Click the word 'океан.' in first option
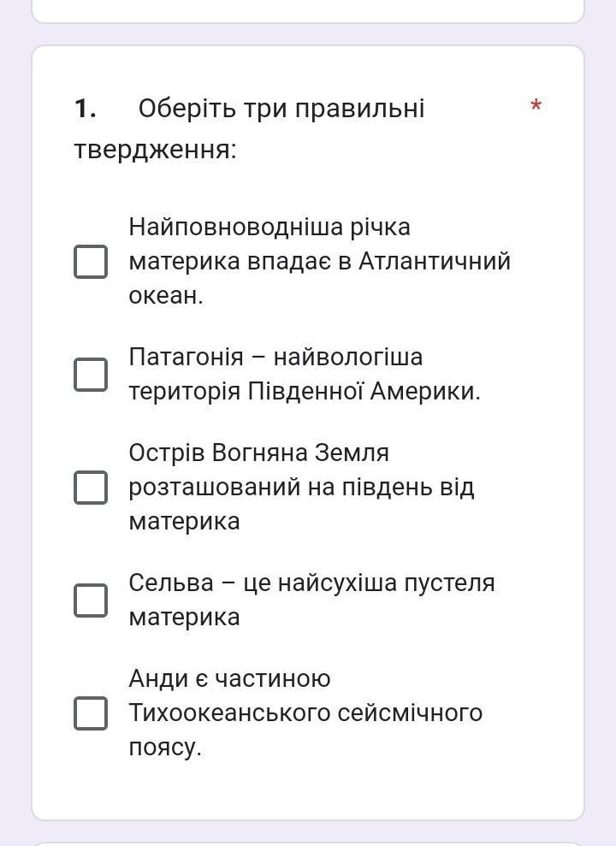 coord(166,296)
